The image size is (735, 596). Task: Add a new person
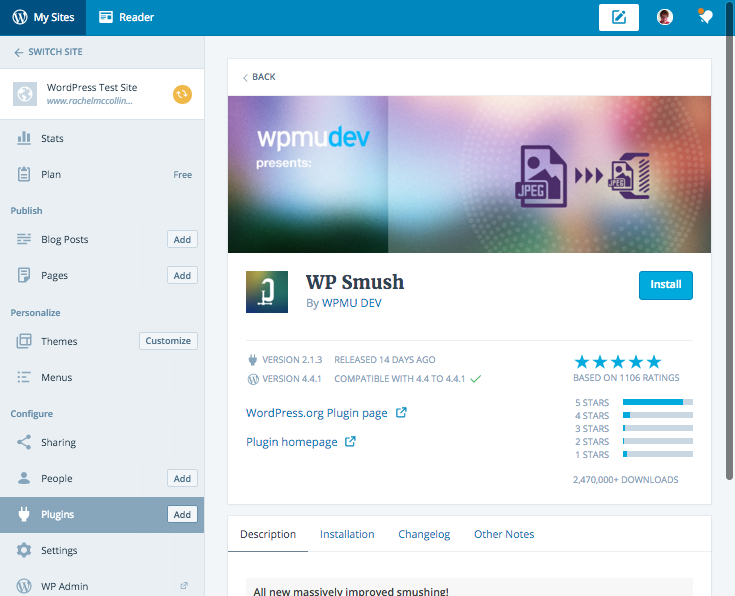click(x=182, y=478)
